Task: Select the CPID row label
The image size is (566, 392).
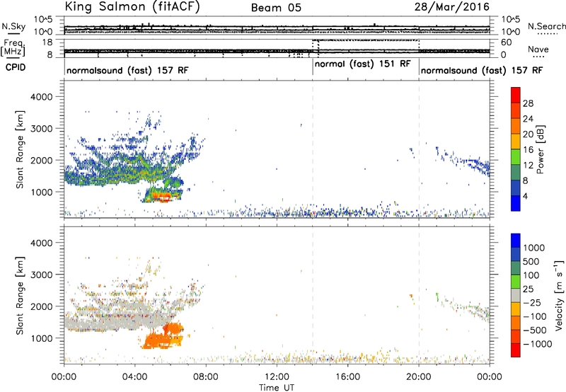Action: pyautogui.click(x=16, y=67)
